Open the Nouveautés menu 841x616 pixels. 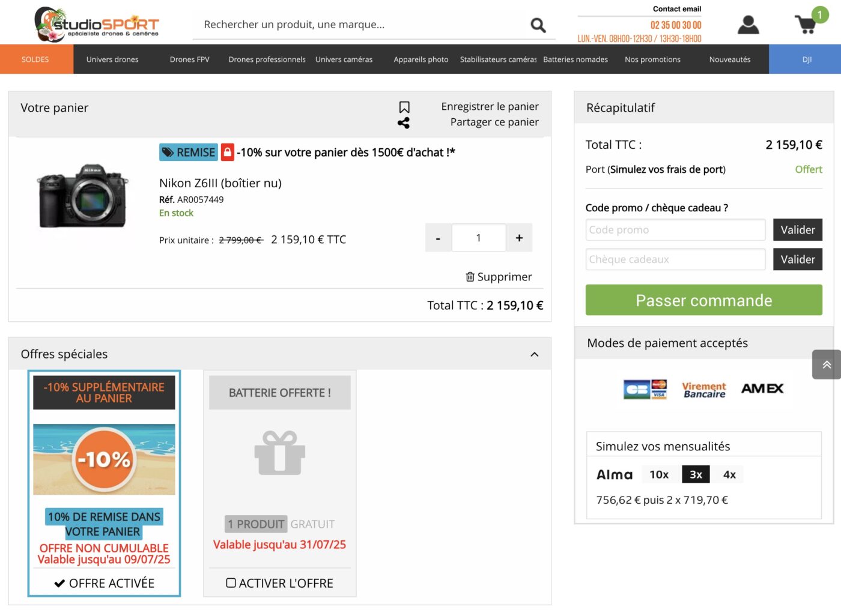tap(730, 59)
